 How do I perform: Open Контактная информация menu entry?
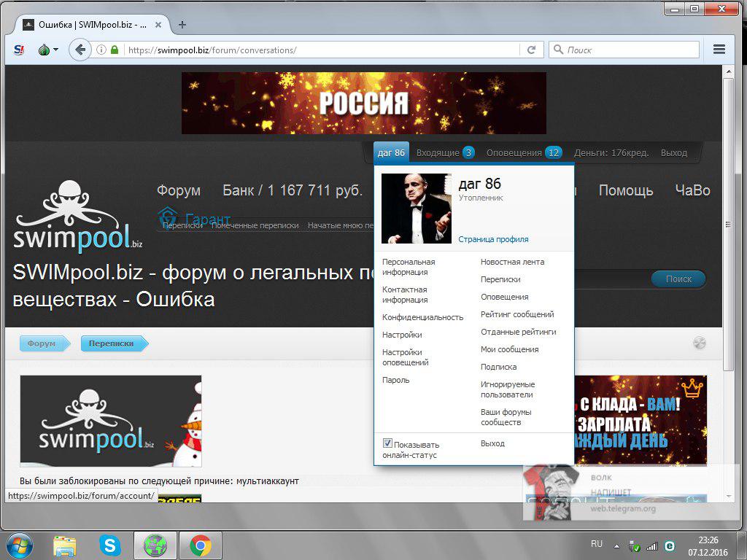405,295
